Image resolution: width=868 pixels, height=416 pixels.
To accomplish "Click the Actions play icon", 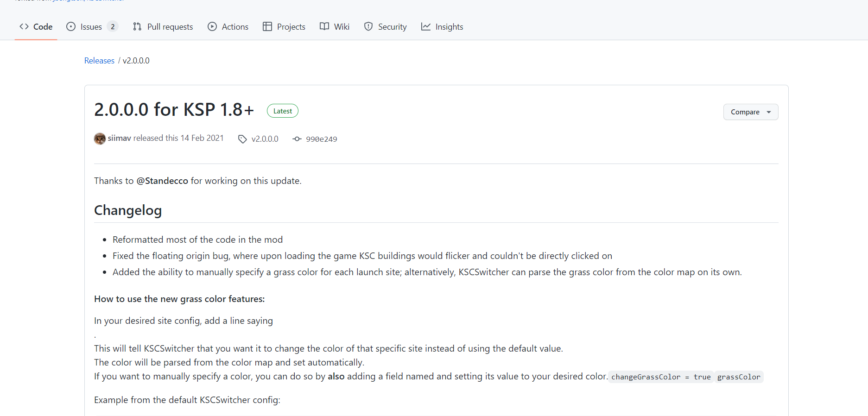I will (212, 27).
